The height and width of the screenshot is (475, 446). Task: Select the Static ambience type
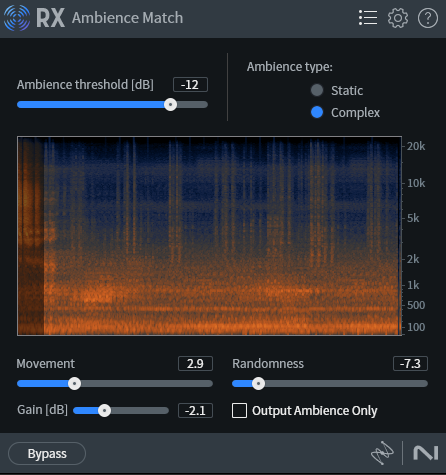tap(317, 90)
